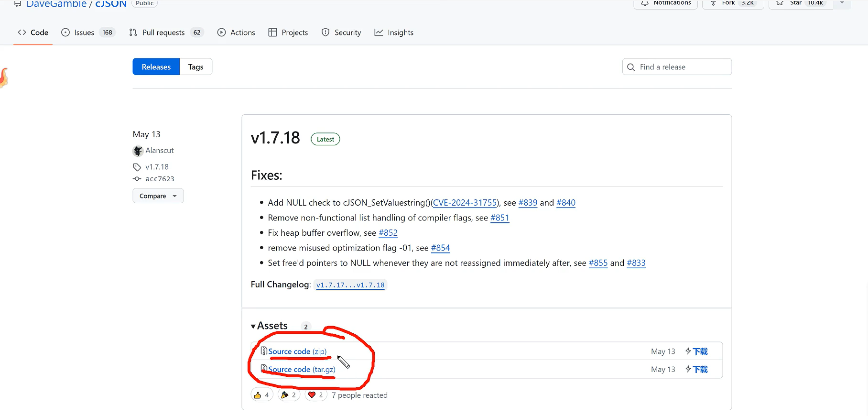Download Source code (zip)
The image size is (868, 416).
[x=297, y=351]
